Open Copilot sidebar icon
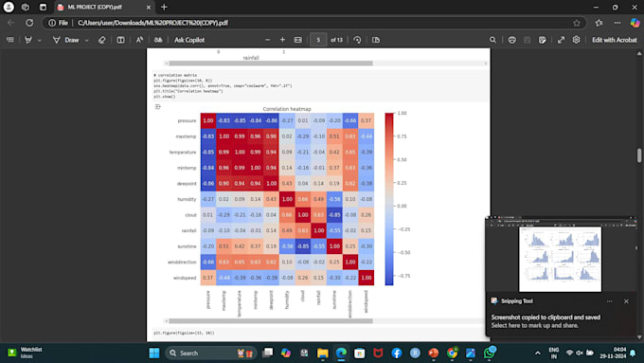The width and height of the screenshot is (644, 363). [x=635, y=23]
